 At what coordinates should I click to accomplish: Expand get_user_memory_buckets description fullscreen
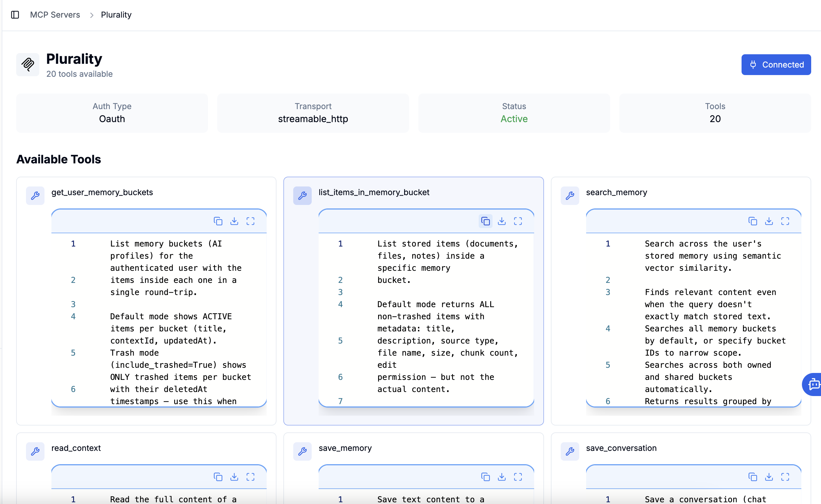250,221
